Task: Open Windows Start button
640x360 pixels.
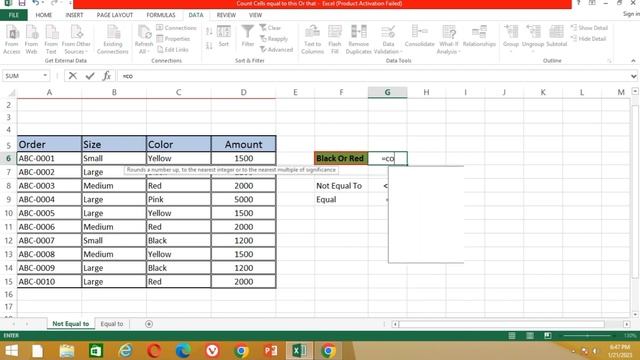Action: [x=11, y=351]
